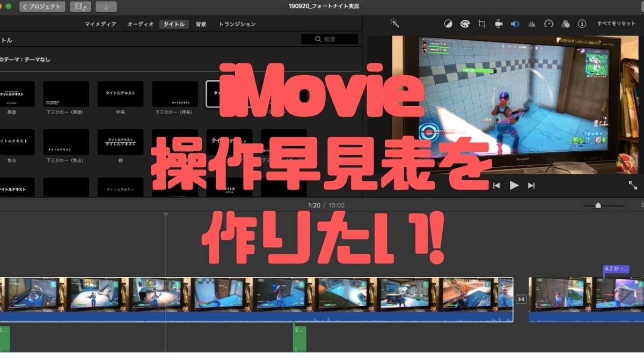Select the タイトル tab
644x362 pixels.
click(174, 24)
